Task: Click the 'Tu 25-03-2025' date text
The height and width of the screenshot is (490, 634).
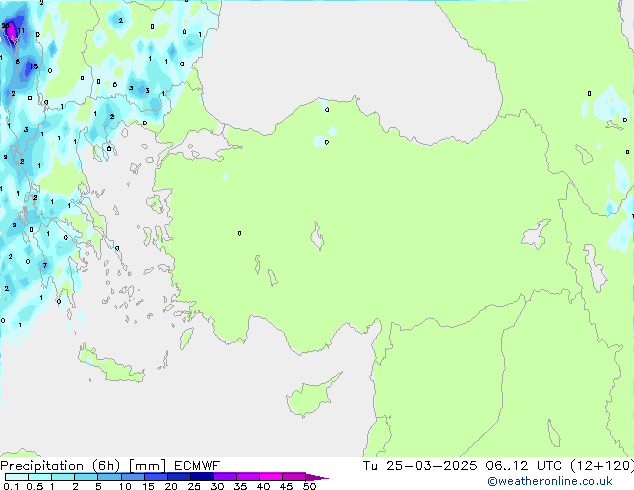Action: pyautogui.click(x=420, y=466)
